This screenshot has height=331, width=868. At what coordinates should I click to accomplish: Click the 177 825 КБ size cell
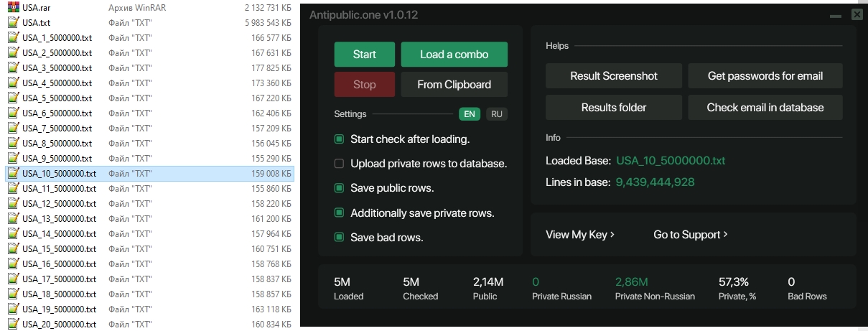click(x=271, y=67)
